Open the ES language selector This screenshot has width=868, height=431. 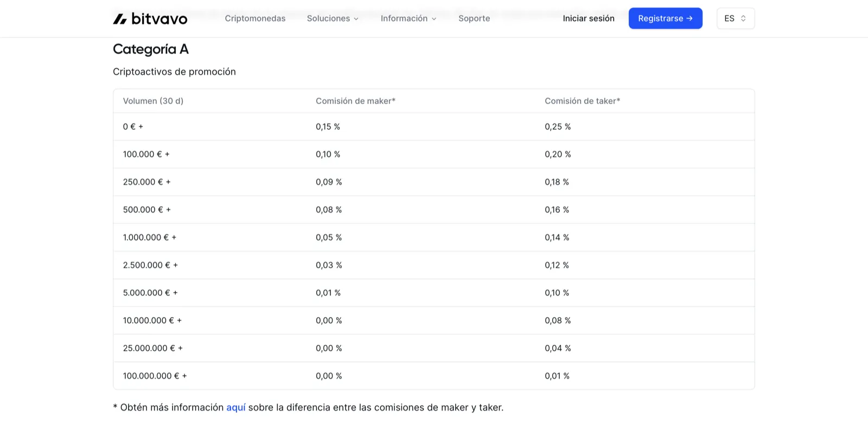click(x=736, y=18)
